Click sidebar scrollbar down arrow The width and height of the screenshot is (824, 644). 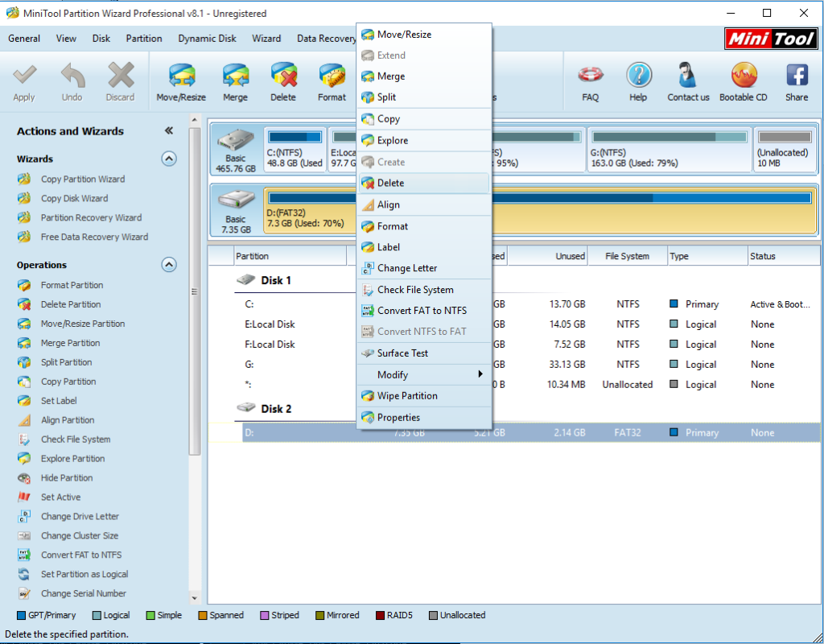(195, 598)
